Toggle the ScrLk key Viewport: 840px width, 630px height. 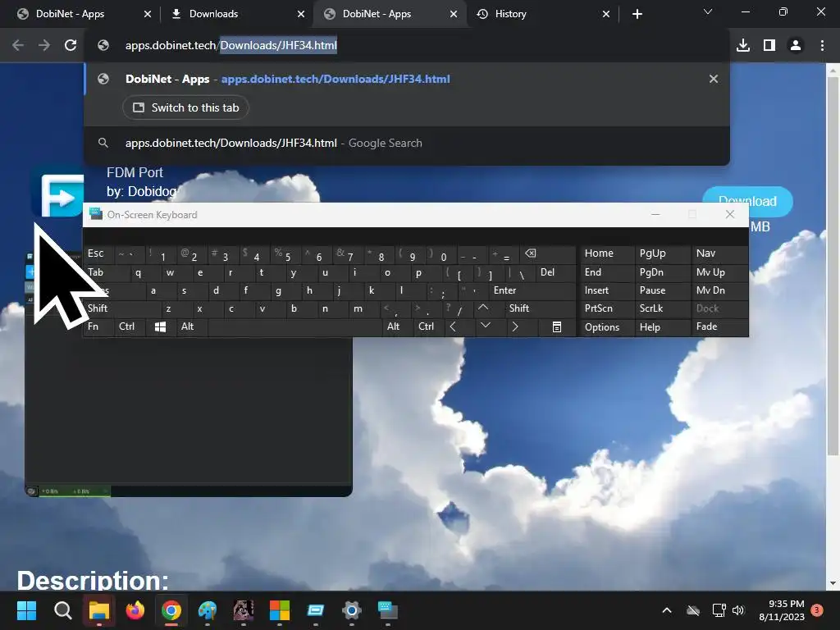(x=663, y=308)
